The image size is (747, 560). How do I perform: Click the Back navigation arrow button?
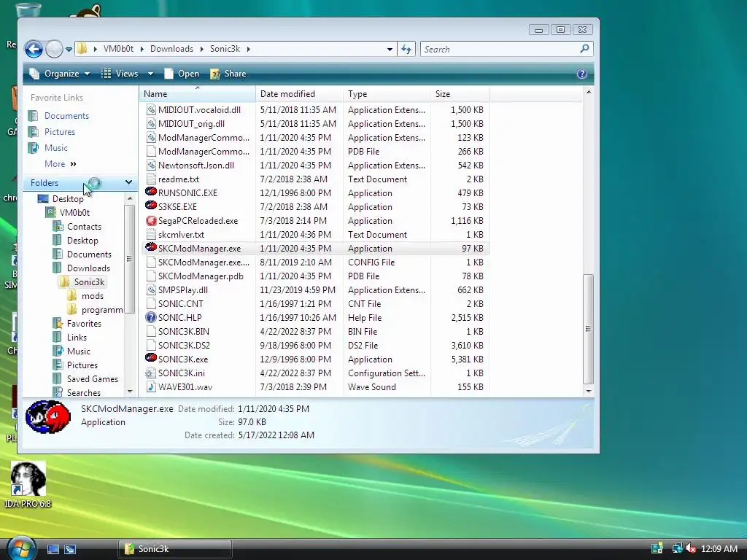34,49
